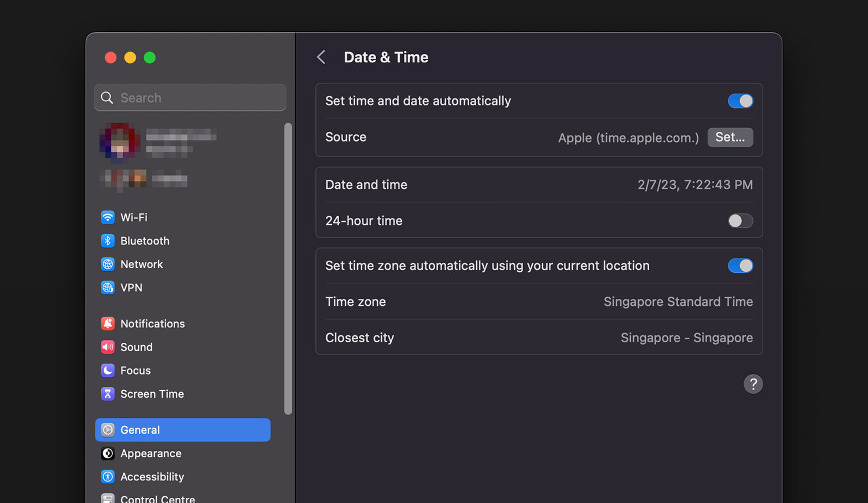Screen dimensions: 868x503
Task: Click the Bluetooth icon in sidebar
Action: point(108,241)
